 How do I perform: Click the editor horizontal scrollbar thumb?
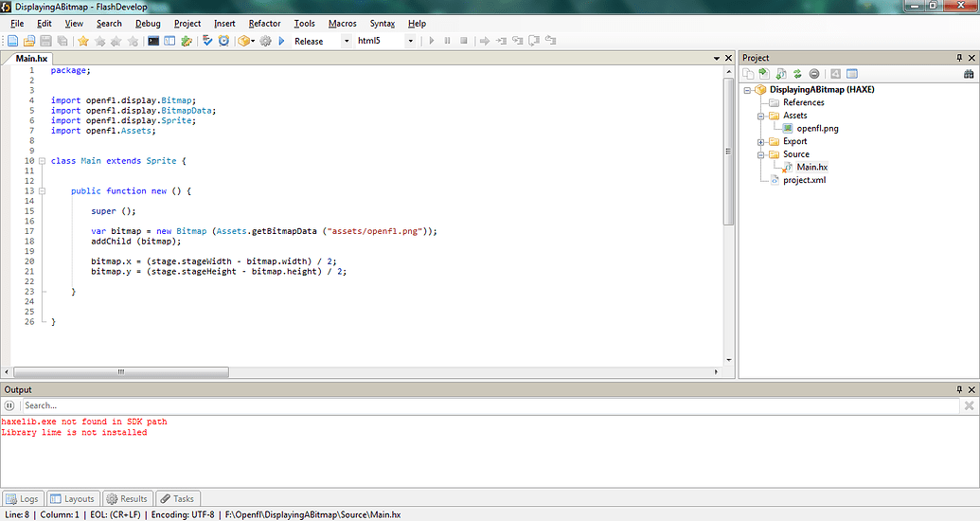[x=120, y=371]
